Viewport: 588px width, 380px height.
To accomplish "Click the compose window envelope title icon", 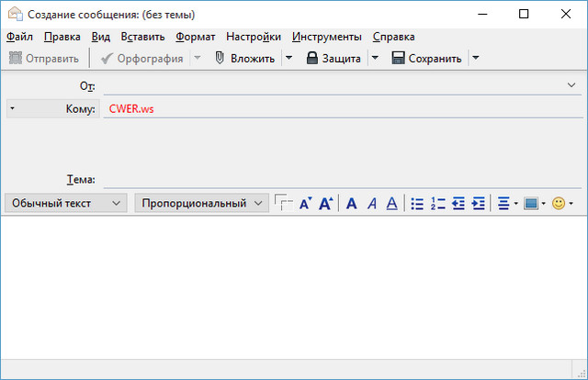I will tap(16, 14).
